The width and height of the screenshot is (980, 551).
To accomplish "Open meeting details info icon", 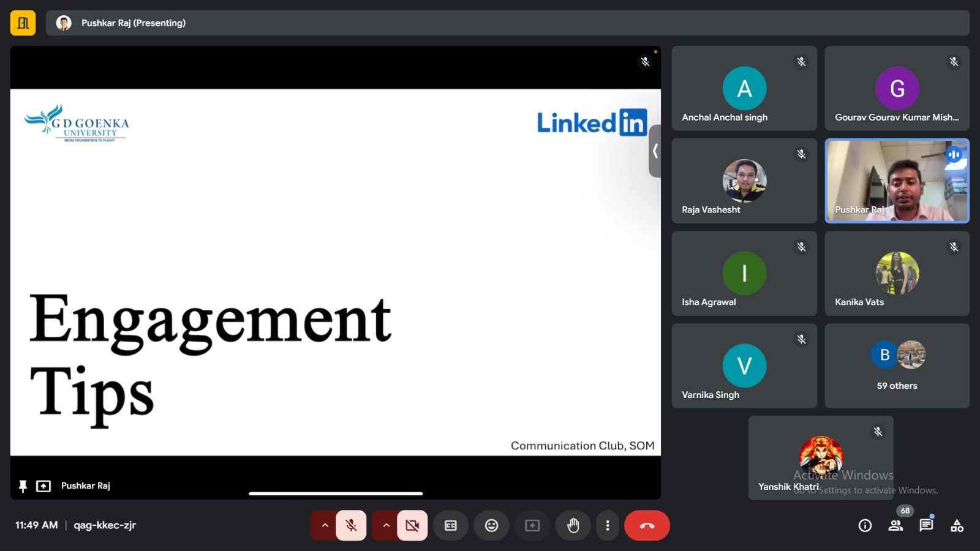I will pyautogui.click(x=865, y=525).
